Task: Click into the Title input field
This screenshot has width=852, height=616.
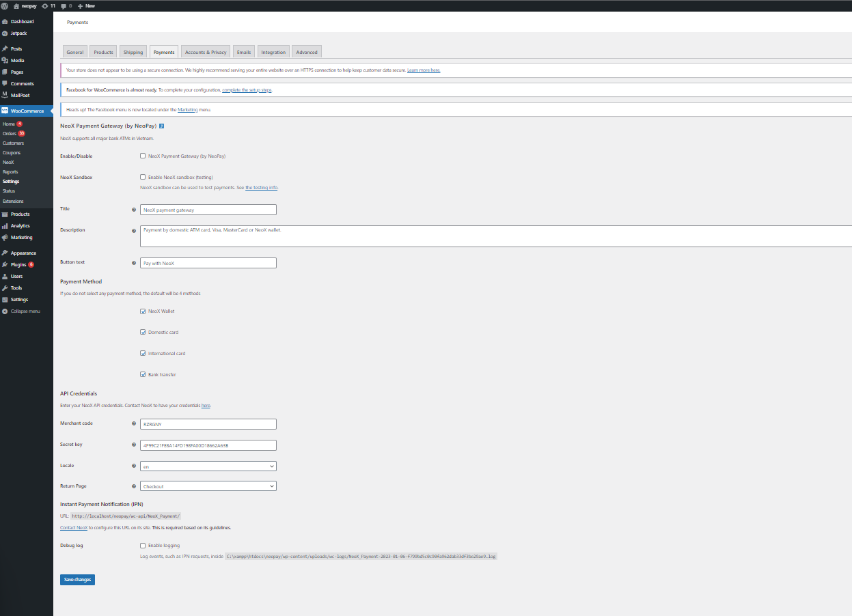Action: click(x=208, y=210)
